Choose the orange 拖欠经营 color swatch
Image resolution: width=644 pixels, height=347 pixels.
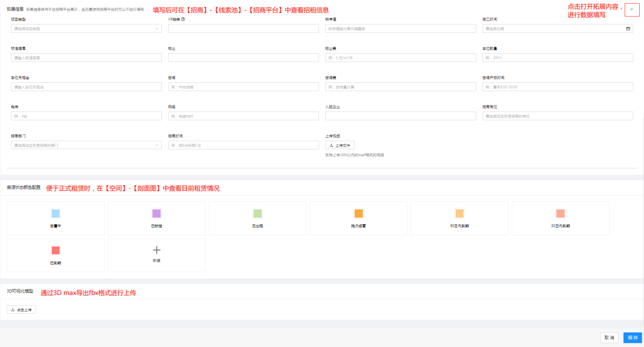point(358,214)
